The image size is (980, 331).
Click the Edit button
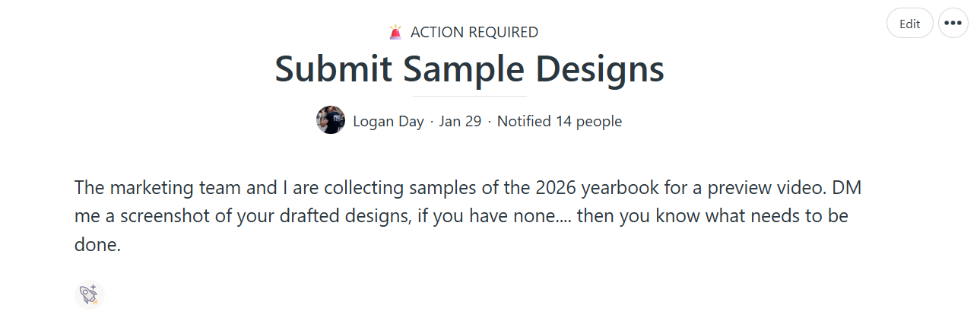pos(909,24)
